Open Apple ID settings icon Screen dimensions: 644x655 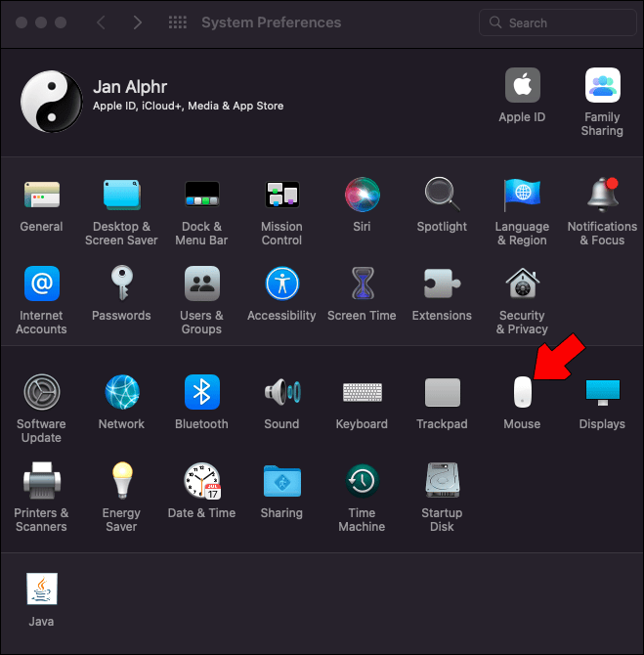522,85
